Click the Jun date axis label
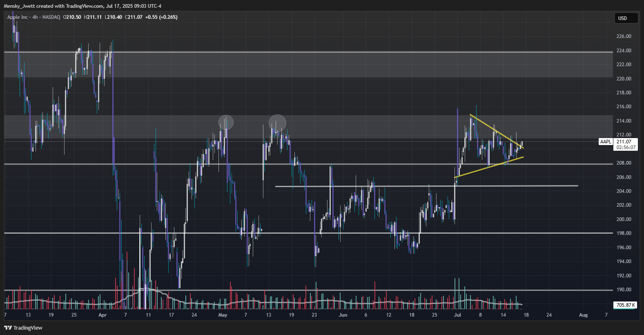Screen dimensions: 644x335 (x=343, y=315)
